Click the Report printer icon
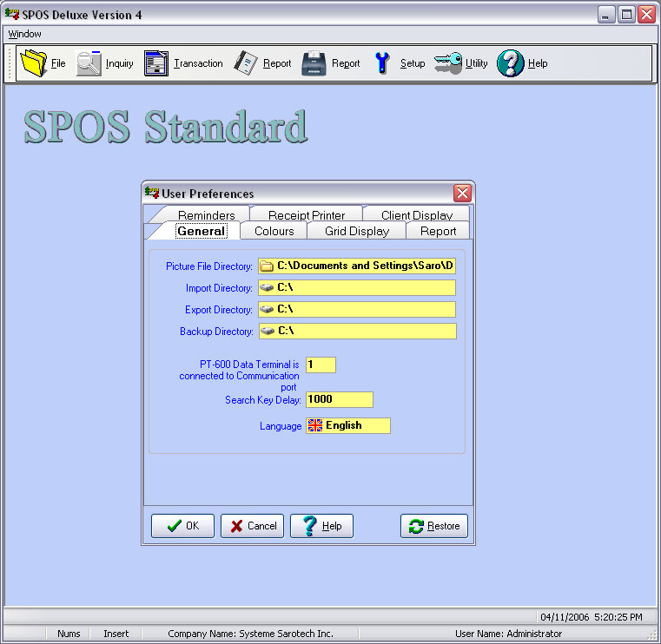The width and height of the screenshot is (661, 644). tap(314, 63)
